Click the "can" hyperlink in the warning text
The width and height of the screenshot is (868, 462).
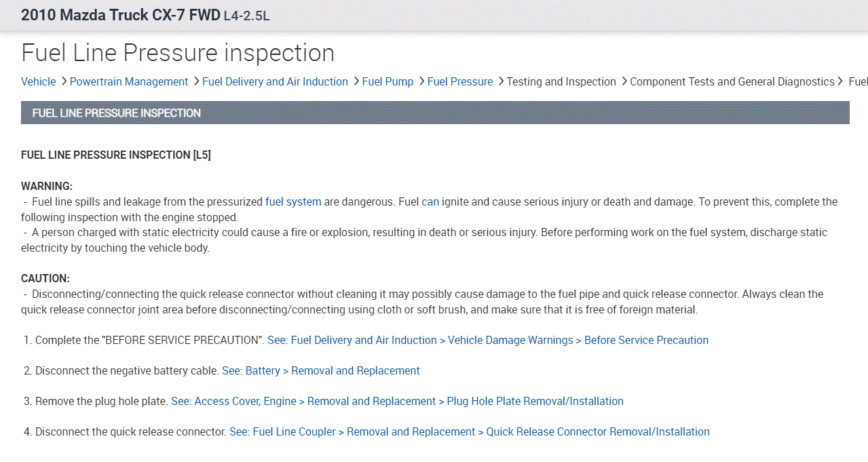point(430,201)
